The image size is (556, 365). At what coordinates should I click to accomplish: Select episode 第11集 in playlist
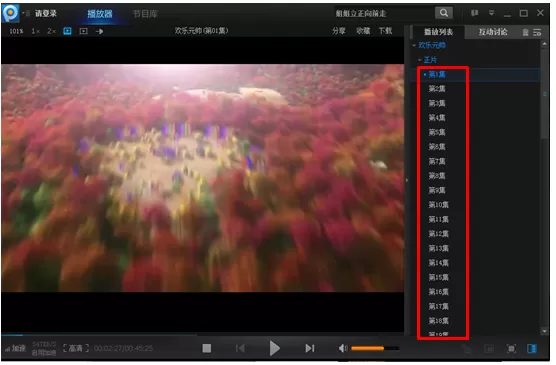[439, 219]
